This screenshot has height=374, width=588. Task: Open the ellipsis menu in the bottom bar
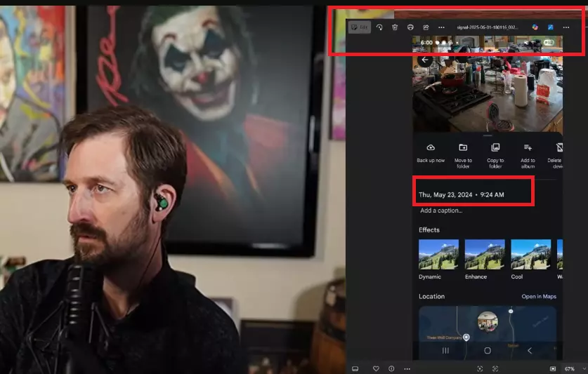coord(407,369)
